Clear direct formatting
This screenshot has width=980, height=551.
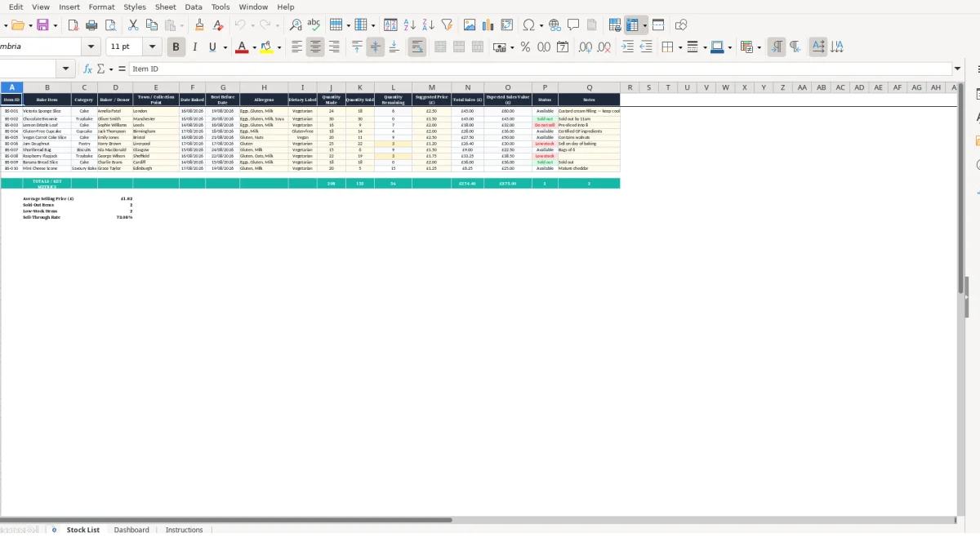click(218, 25)
